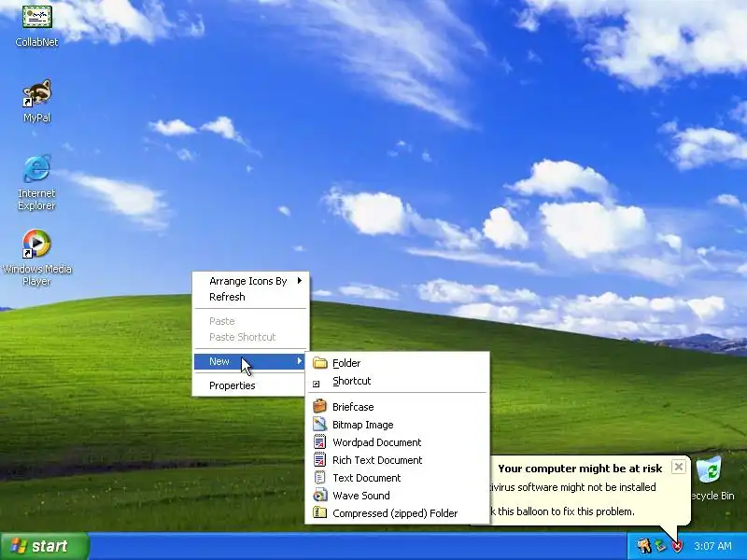Click the Folder icon in New submenu
The width and height of the screenshot is (747, 560).
point(320,363)
